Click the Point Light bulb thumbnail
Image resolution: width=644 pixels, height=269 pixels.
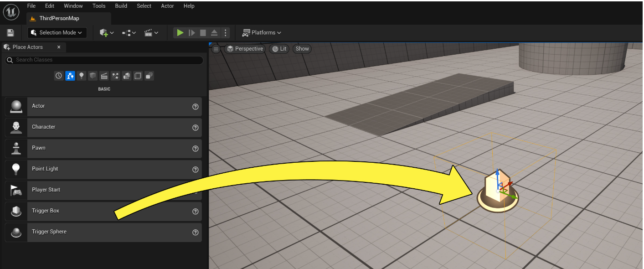point(16,169)
